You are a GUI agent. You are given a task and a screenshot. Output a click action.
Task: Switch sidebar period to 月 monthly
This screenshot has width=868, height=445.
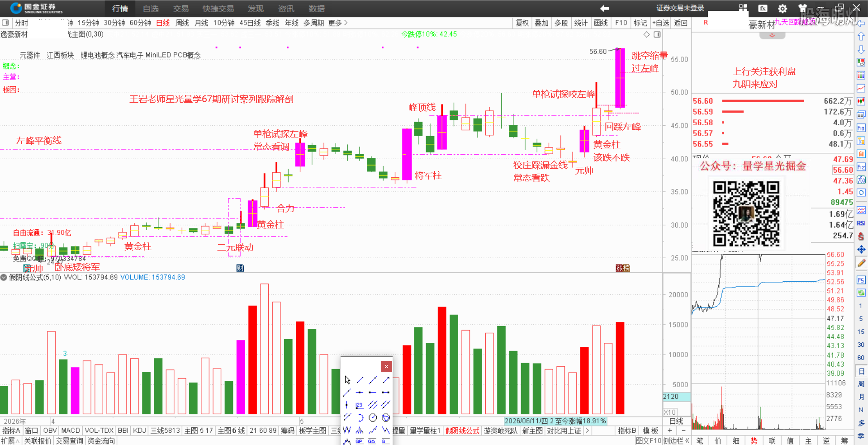tap(861, 397)
